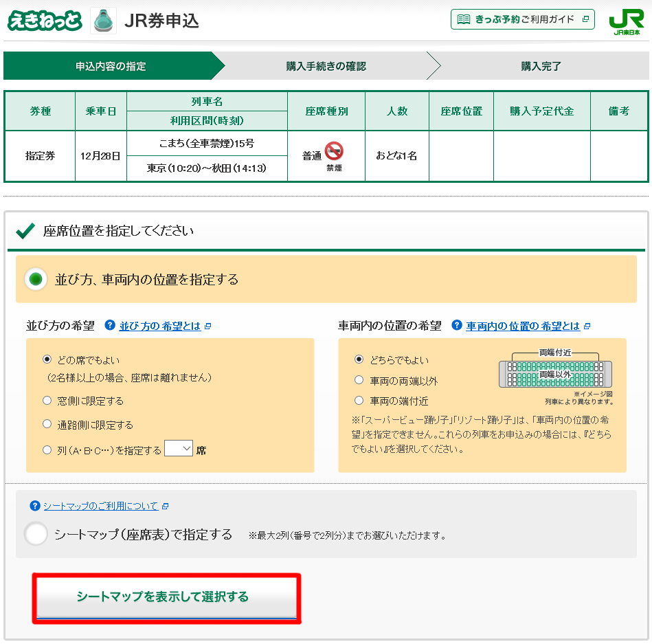Open シートマップのご利用について link
The image size is (652, 644).
pos(100,506)
